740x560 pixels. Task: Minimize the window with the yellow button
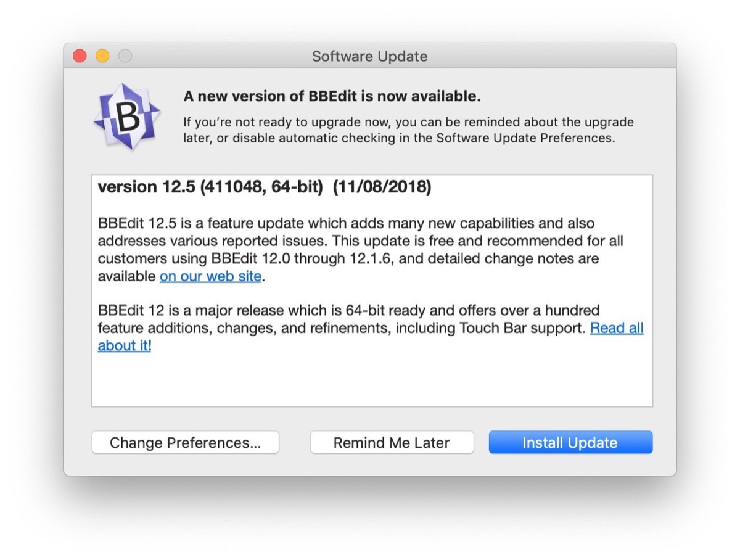click(102, 56)
